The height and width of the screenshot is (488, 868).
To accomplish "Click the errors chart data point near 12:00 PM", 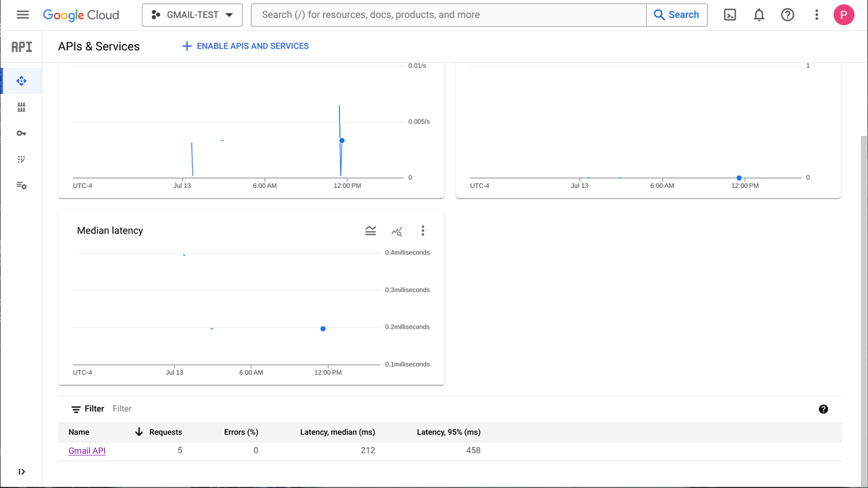I will tap(739, 178).
